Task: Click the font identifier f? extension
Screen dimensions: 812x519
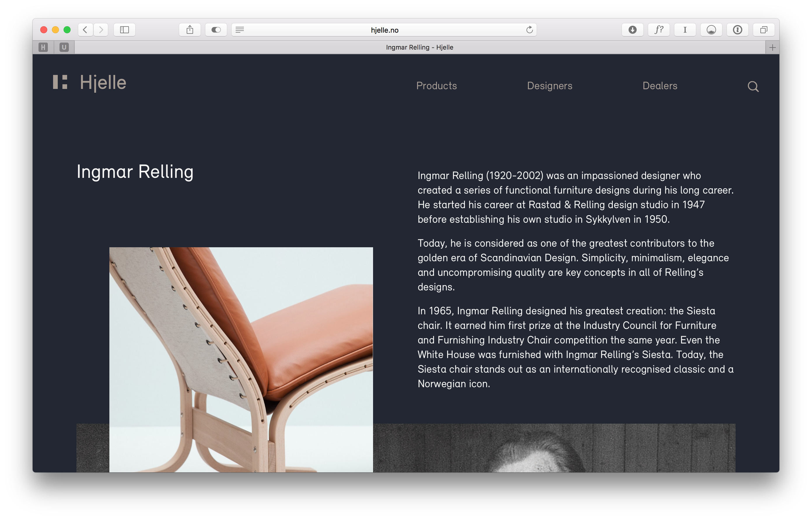Action: pos(659,30)
